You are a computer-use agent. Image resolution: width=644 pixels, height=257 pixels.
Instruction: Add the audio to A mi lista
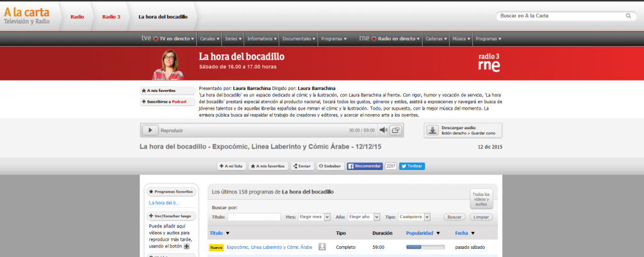click(x=231, y=166)
